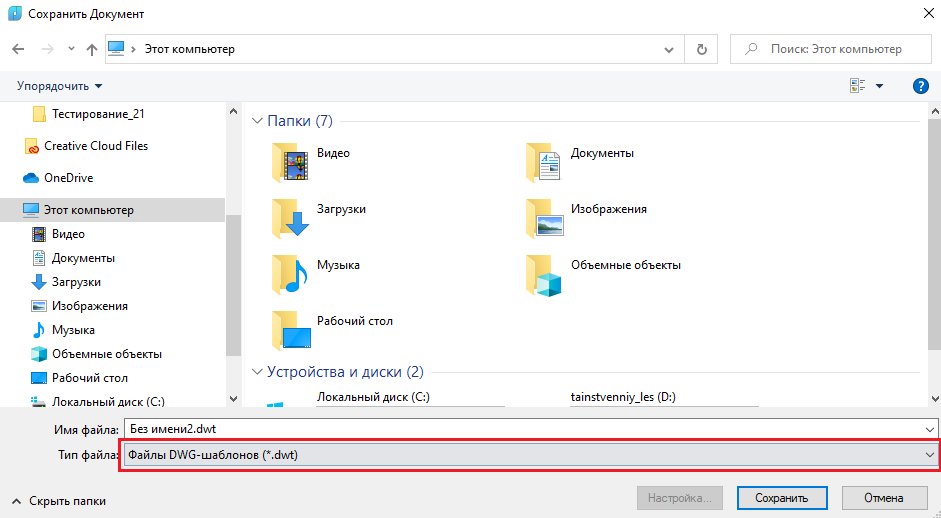Select OneDrive in the navigation pane

pos(68,178)
